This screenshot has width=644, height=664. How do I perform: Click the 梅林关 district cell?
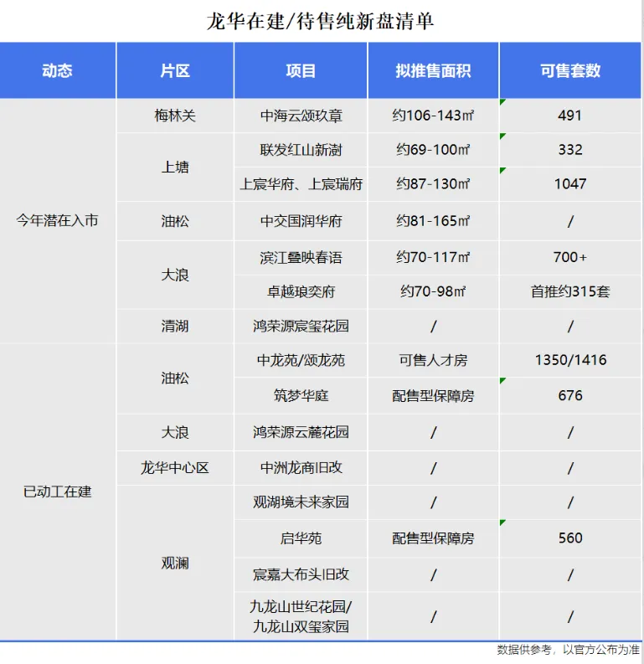(x=175, y=116)
